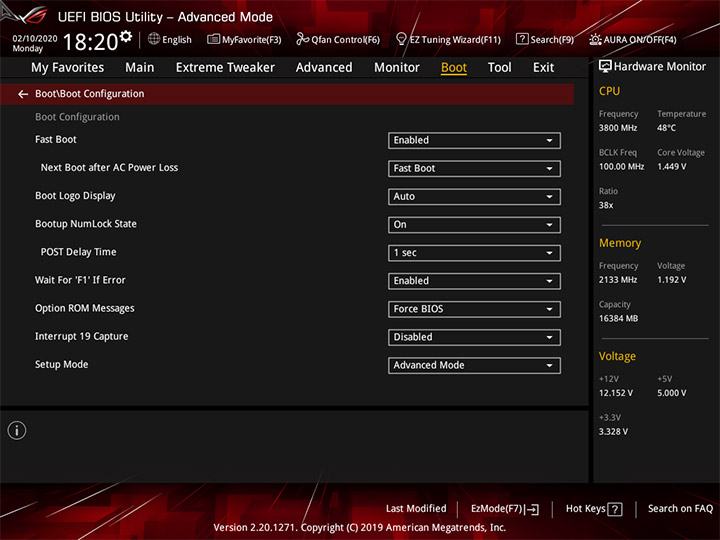
Task: Open the Tool tab
Action: coord(499,68)
